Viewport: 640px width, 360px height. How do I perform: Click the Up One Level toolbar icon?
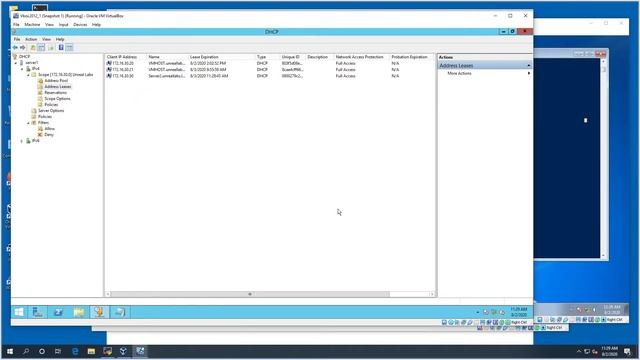(x=33, y=48)
